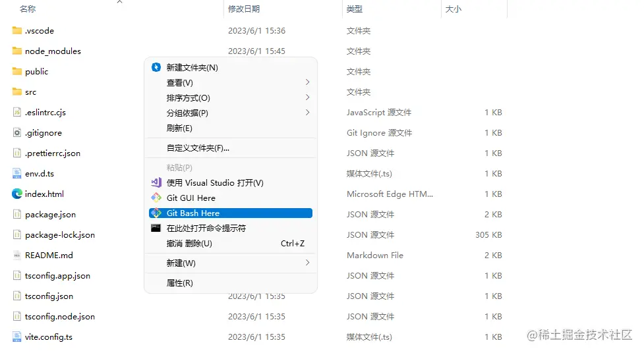Select the env.d.ts file name
644x353 pixels.
40,174
